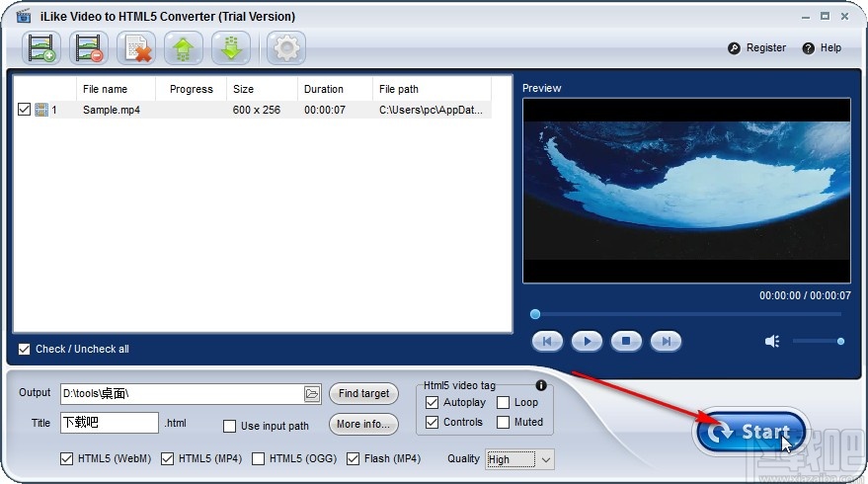Move the selected item up with green arrow

click(x=184, y=48)
